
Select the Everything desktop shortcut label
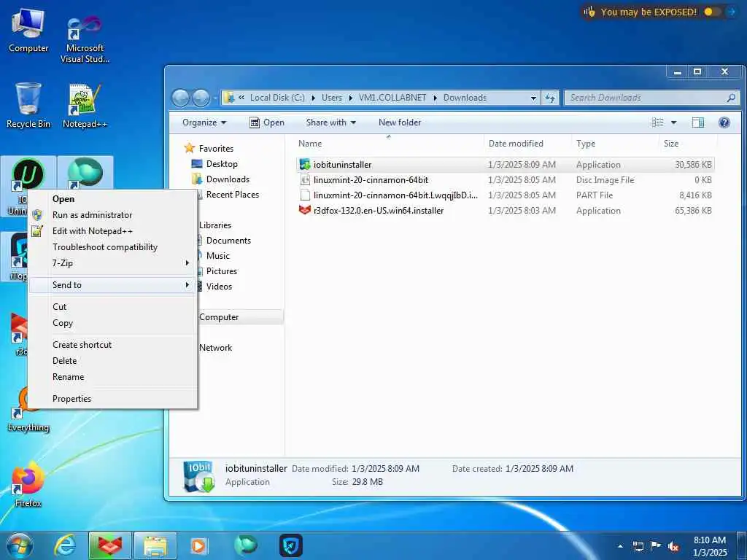28,427
